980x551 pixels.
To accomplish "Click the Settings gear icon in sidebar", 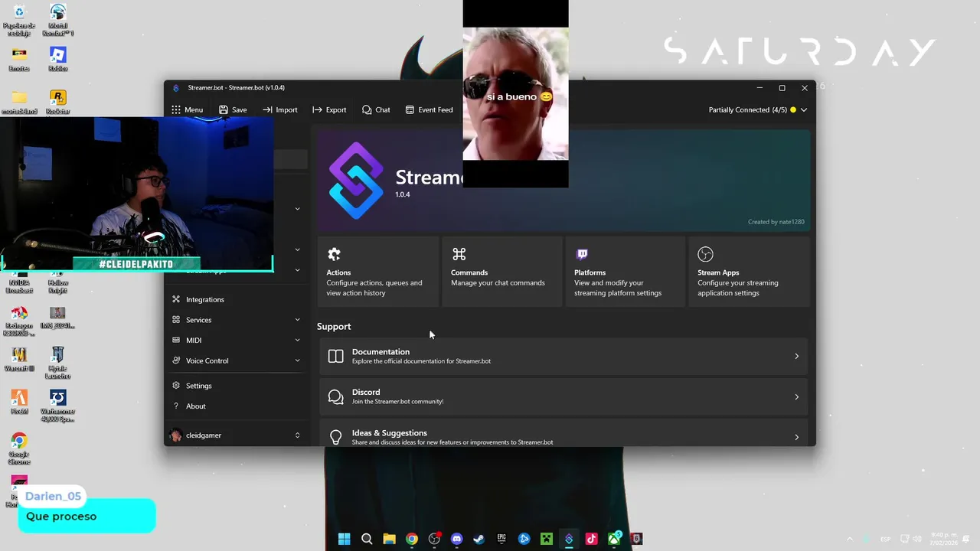I will click(x=176, y=386).
